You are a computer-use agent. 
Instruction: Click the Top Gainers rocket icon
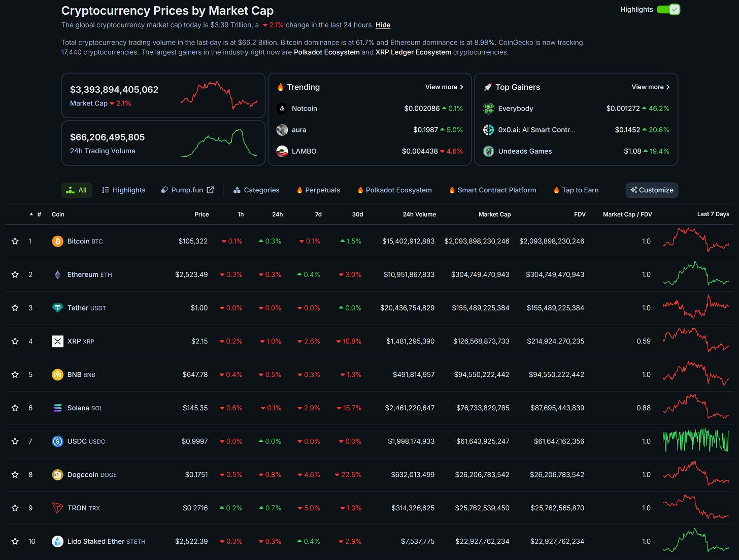click(488, 87)
